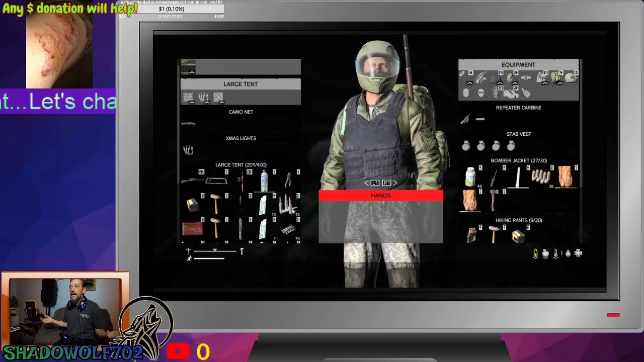Expand the crossed-box tent slot chevron

(x=222, y=102)
